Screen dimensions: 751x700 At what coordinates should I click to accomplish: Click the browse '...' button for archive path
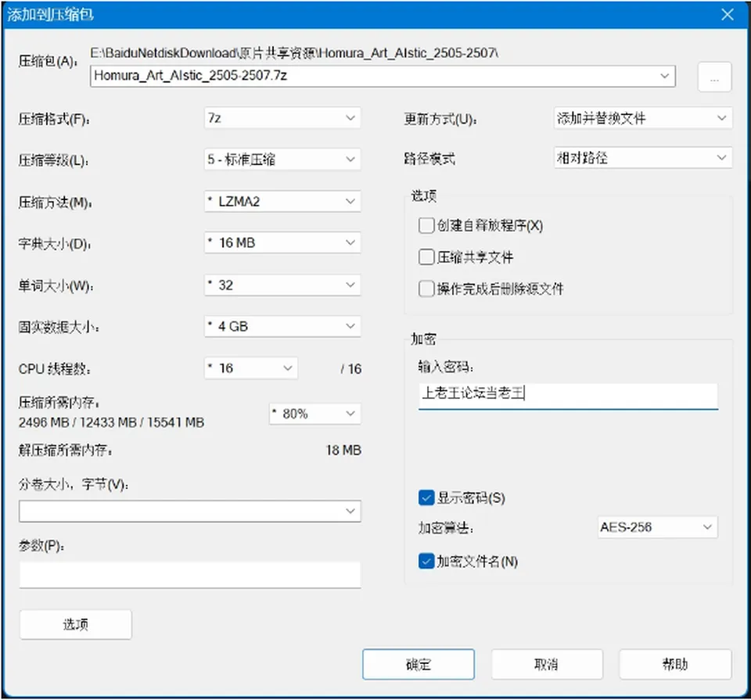tap(714, 77)
